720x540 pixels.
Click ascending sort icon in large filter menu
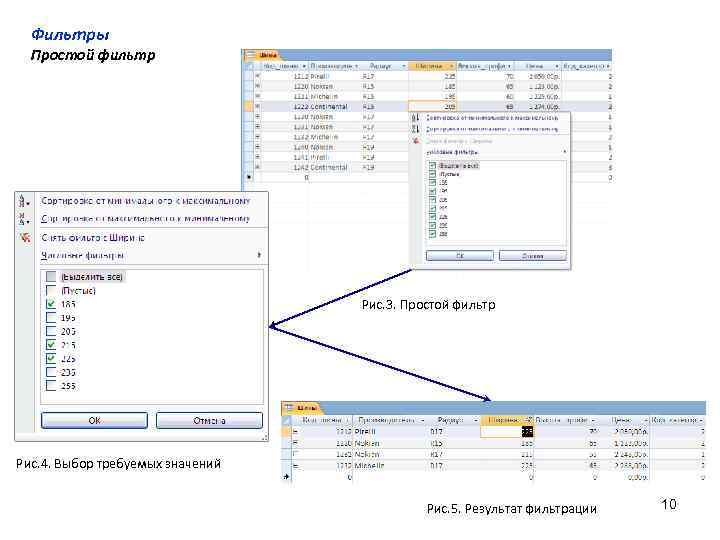[x=24, y=201]
